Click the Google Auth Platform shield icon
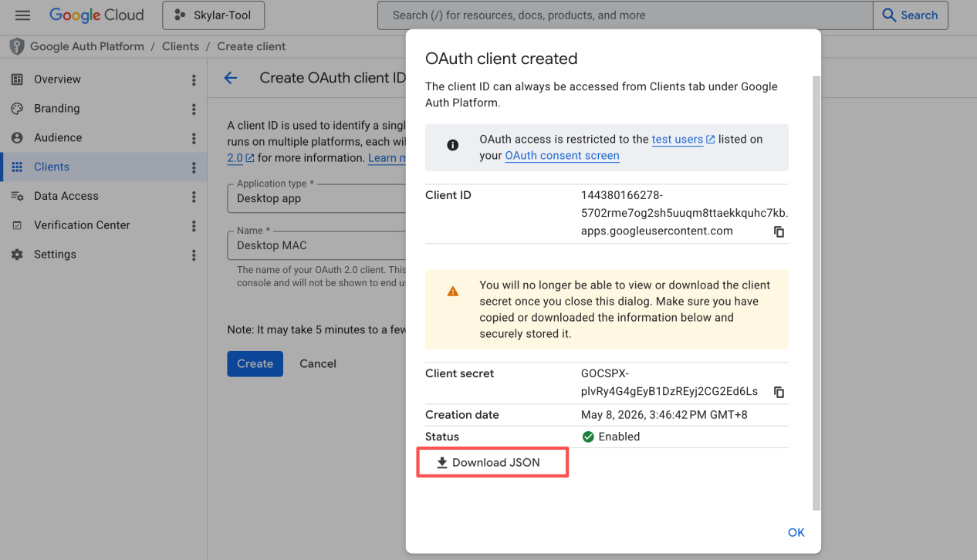Image resolution: width=977 pixels, height=560 pixels. 17,46
